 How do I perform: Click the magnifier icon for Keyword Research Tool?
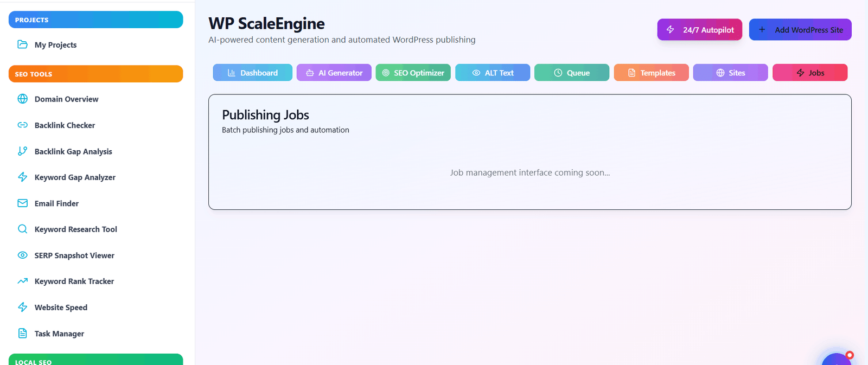(22, 229)
